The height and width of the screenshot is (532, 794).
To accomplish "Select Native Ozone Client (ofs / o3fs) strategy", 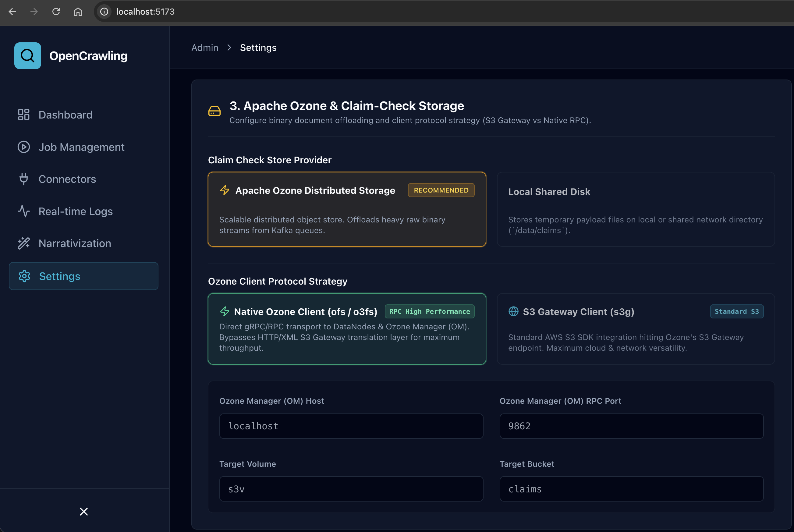I will pyautogui.click(x=347, y=329).
